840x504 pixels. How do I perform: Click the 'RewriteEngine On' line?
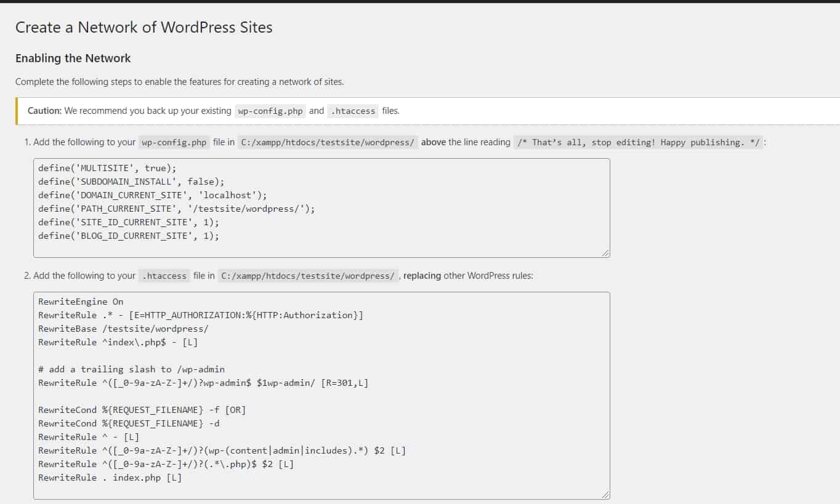81,302
